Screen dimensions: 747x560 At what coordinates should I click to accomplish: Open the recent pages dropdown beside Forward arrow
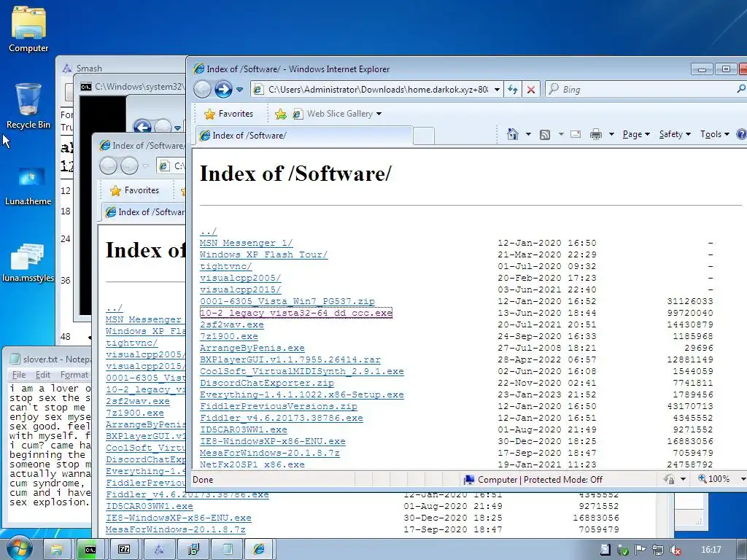click(x=239, y=90)
